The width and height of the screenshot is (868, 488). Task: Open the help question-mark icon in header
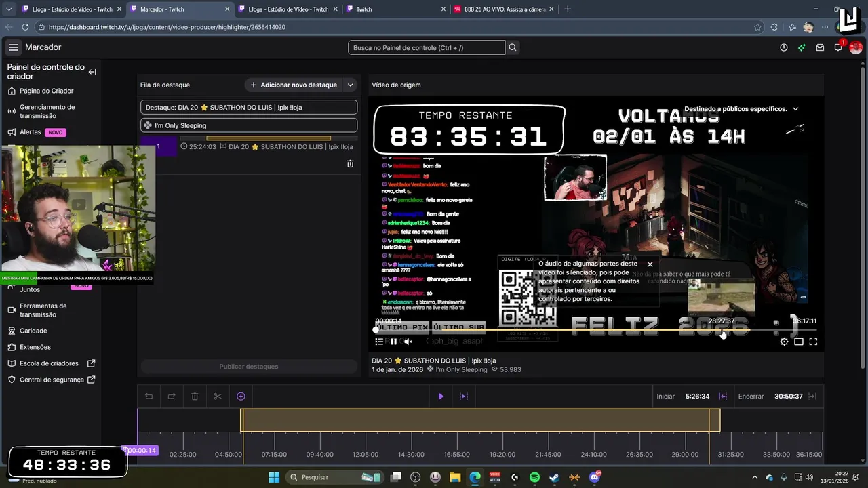click(784, 47)
